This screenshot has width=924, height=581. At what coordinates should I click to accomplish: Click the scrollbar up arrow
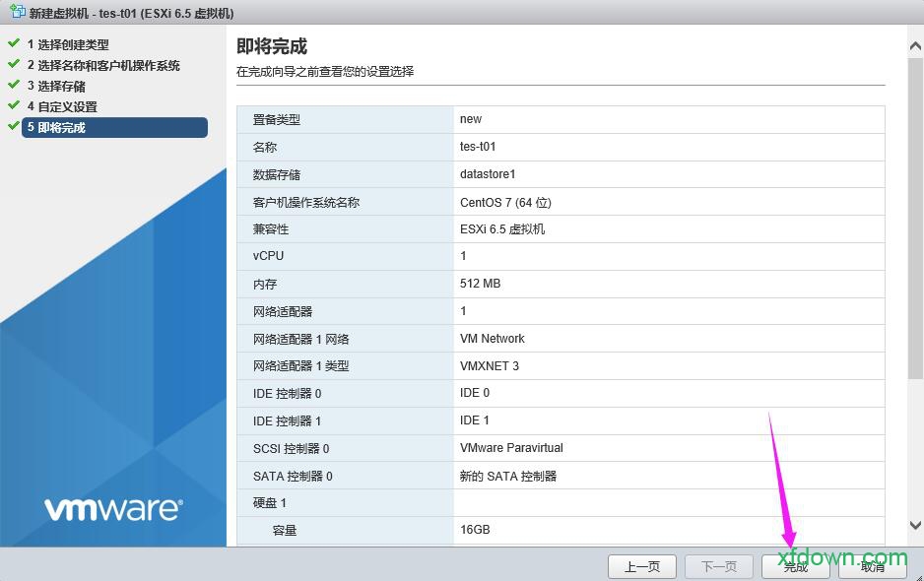pos(914,44)
